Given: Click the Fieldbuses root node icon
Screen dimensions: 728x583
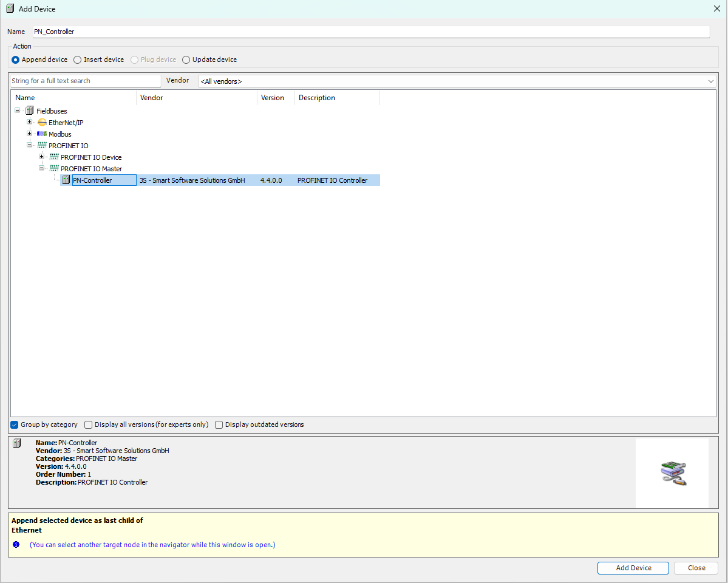Looking at the screenshot, I should pyautogui.click(x=29, y=111).
